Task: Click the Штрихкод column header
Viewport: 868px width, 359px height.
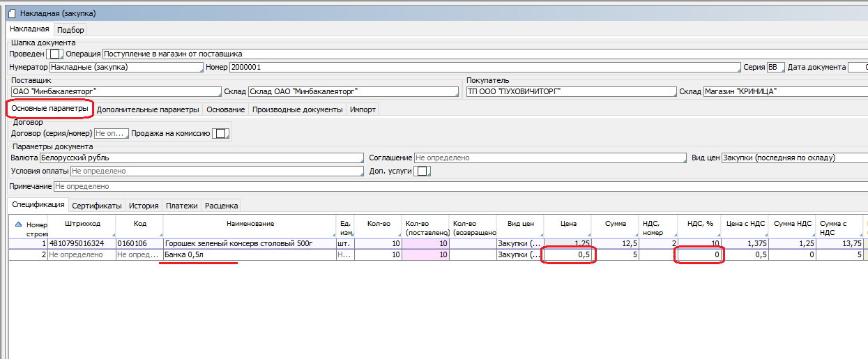Action: pyautogui.click(x=82, y=224)
